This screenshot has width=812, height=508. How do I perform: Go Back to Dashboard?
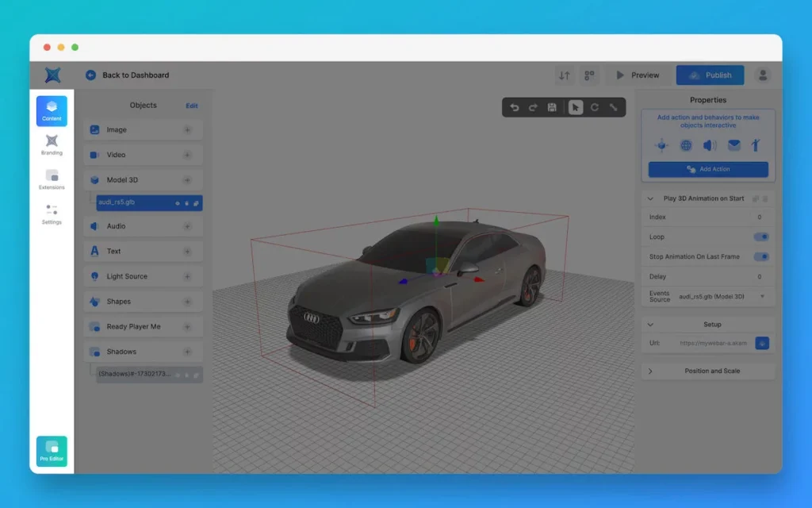pos(127,75)
